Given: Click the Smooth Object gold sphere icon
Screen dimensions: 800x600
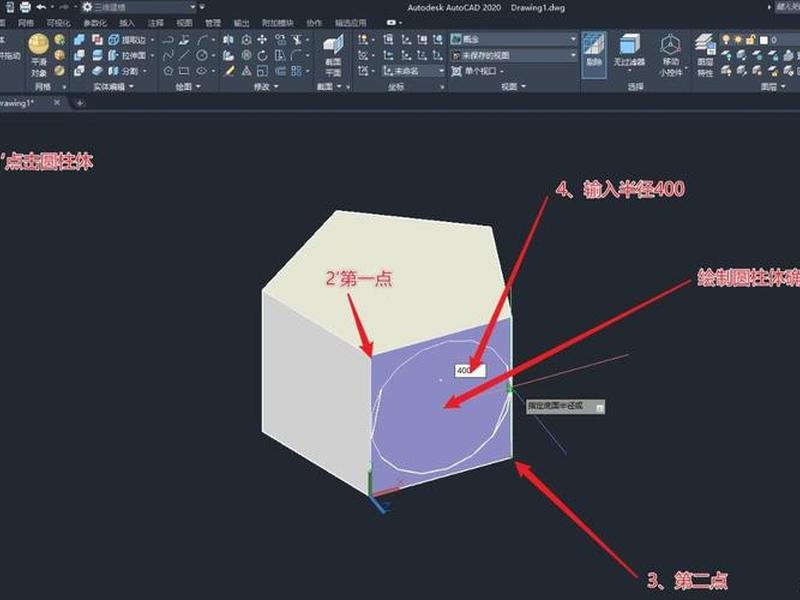Looking at the screenshot, I should click(39, 44).
